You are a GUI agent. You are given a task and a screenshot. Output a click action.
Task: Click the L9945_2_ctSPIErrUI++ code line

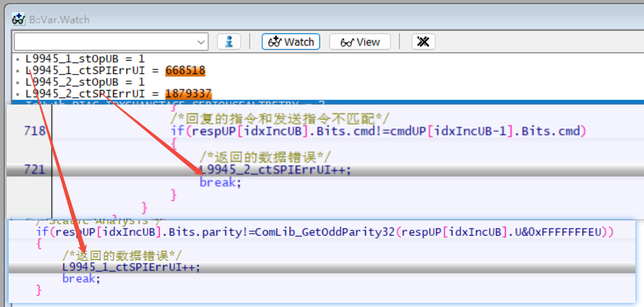tap(275, 169)
